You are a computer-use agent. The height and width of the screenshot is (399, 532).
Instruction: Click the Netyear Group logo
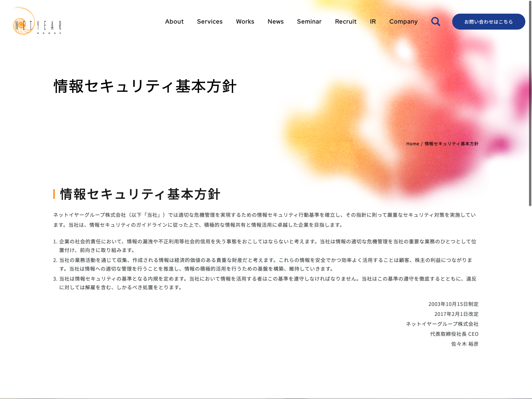tap(37, 21)
